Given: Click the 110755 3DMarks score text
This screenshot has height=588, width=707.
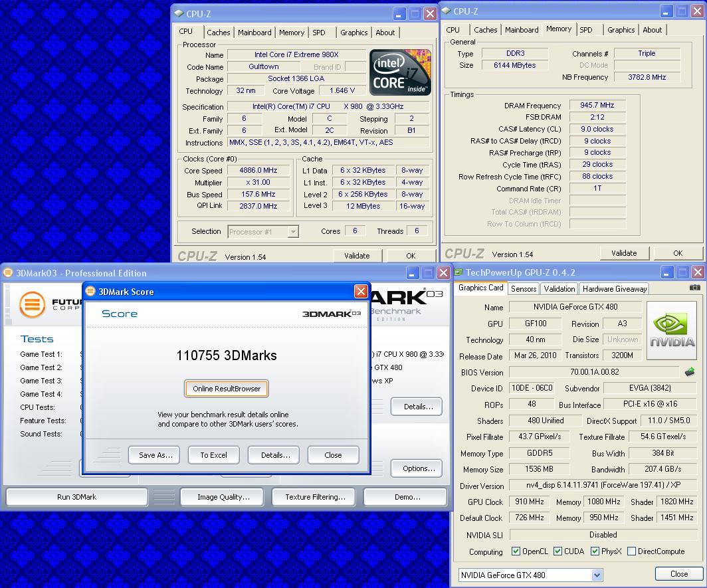Looking at the screenshot, I should pyautogui.click(x=227, y=355).
